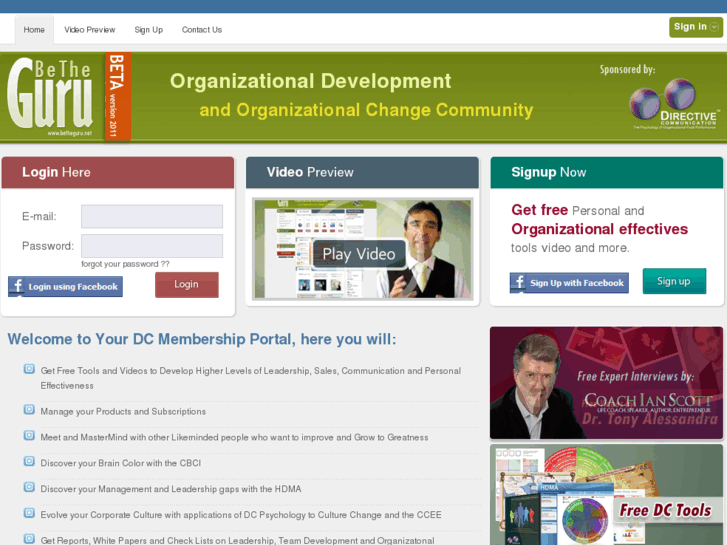Screen dimensions: 727x545
Task: Select text 'Manage your Products and Subscriptions'
Action: 123,412
